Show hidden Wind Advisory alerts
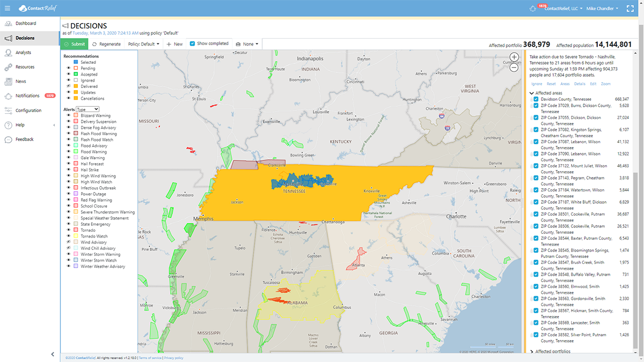The image size is (644, 362). pyautogui.click(x=69, y=242)
